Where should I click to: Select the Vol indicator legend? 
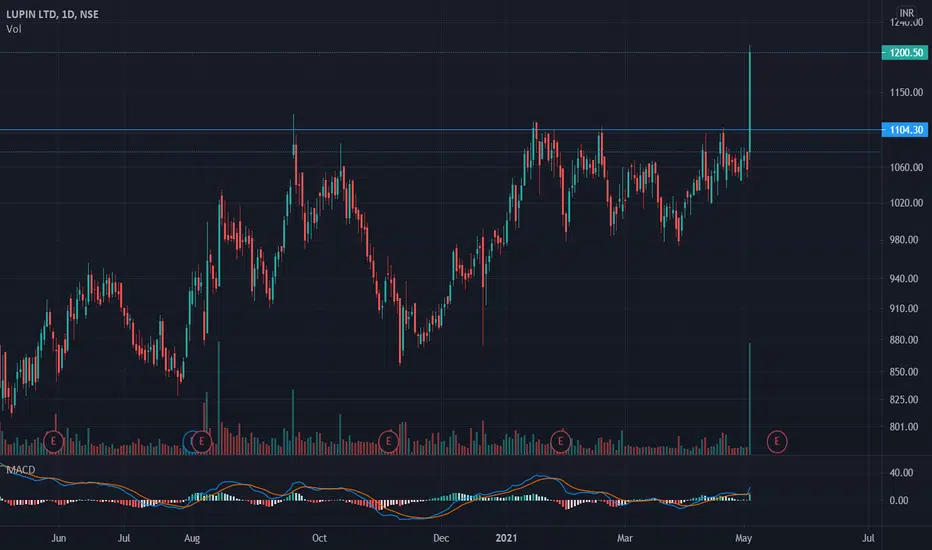pyautogui.click(x=14, y=29)
